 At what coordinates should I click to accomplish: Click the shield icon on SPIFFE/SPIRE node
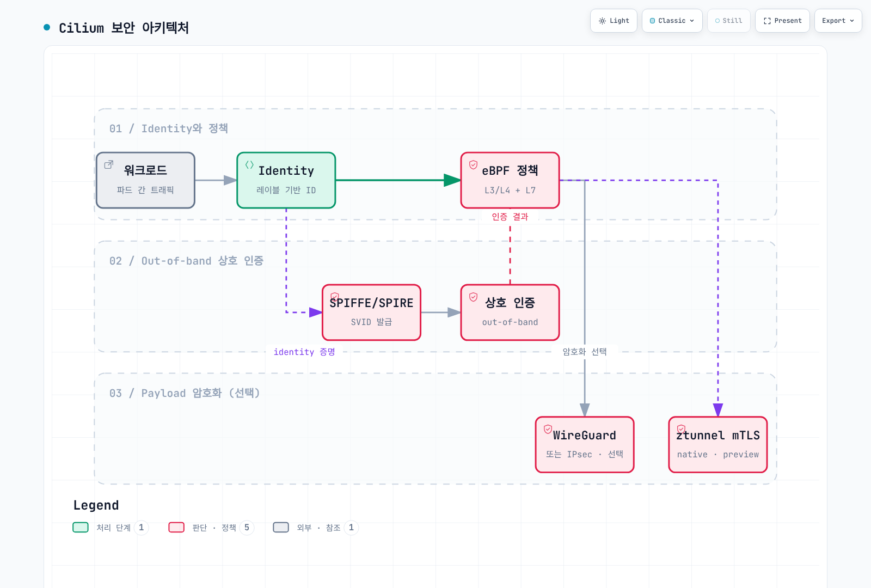click(335, 297)
